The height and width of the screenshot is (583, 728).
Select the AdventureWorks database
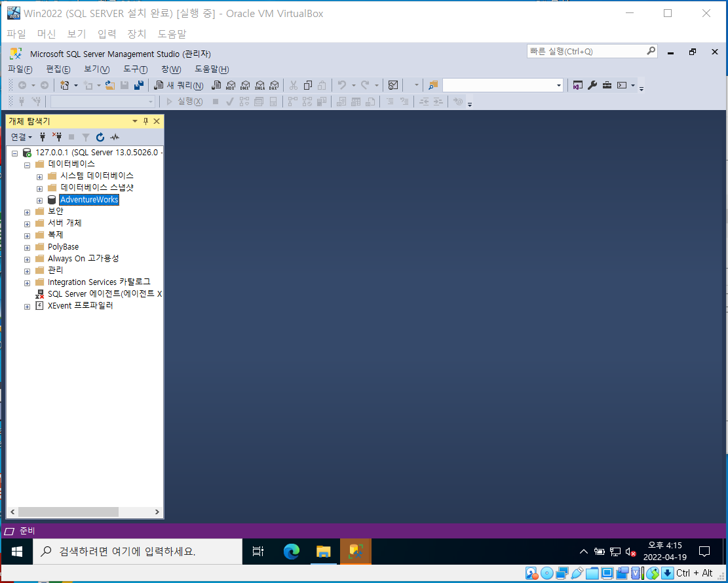89,200
